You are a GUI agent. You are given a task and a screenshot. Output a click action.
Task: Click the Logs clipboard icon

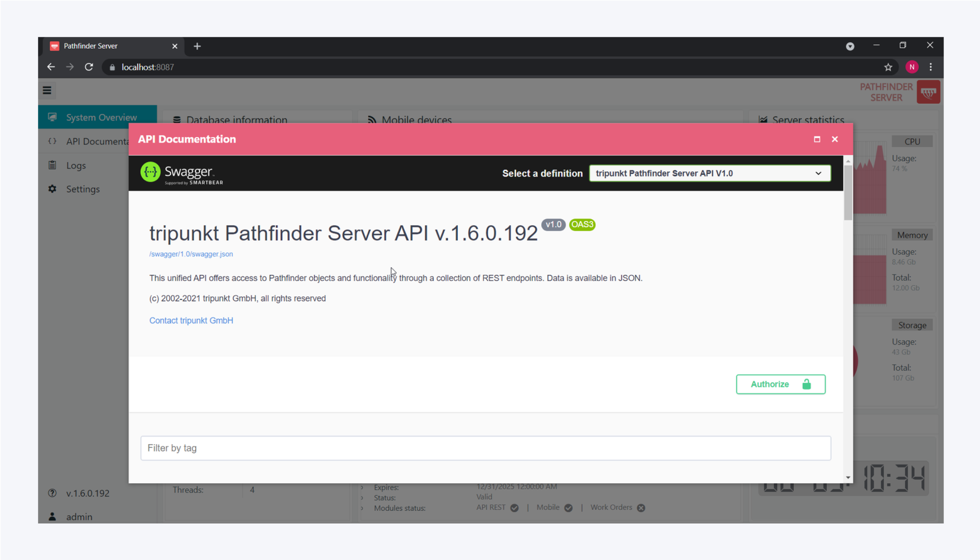(52, 165)
